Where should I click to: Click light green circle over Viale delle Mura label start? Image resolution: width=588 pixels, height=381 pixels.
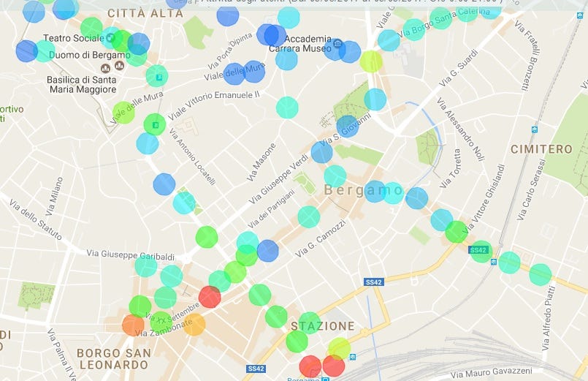tap(123, 112)
